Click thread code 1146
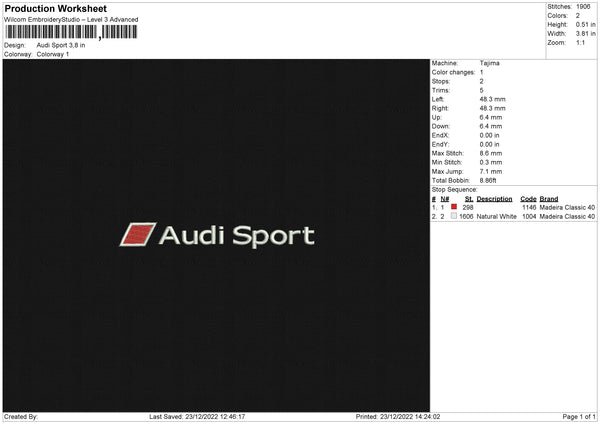600x424 pixels. (529, 207)
